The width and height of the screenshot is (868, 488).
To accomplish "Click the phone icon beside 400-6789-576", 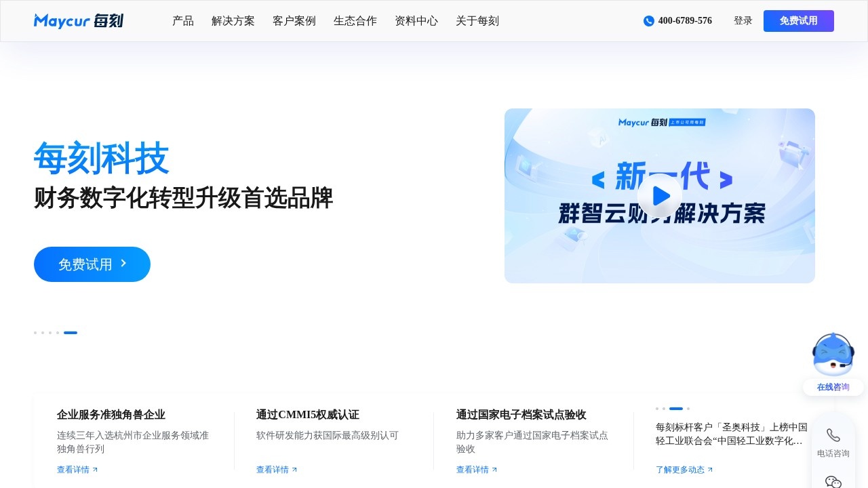I will (x=649, y=21).
